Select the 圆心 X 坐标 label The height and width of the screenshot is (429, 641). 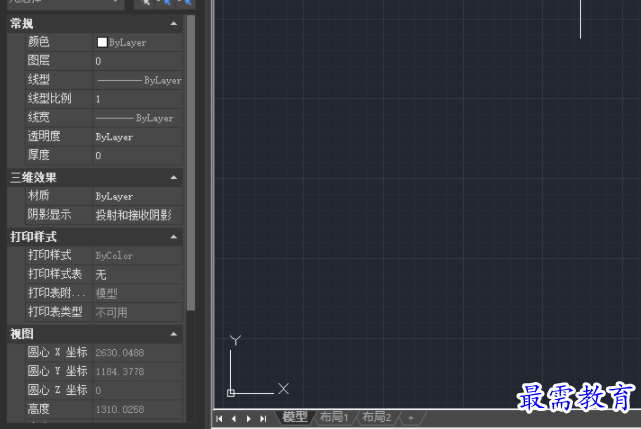(x=58, y=352)
